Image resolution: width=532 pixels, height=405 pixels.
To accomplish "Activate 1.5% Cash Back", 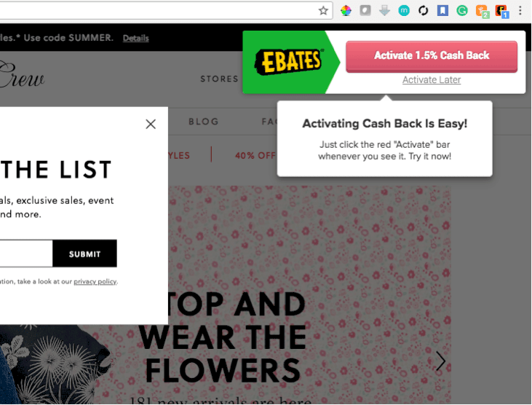I will click(x=432, y=56).
